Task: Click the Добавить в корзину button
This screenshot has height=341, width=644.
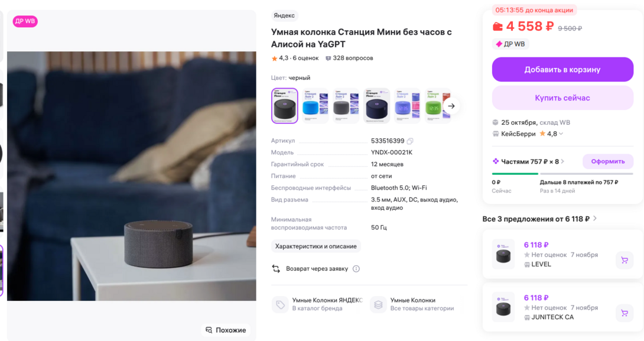Action: pos(562,70)
